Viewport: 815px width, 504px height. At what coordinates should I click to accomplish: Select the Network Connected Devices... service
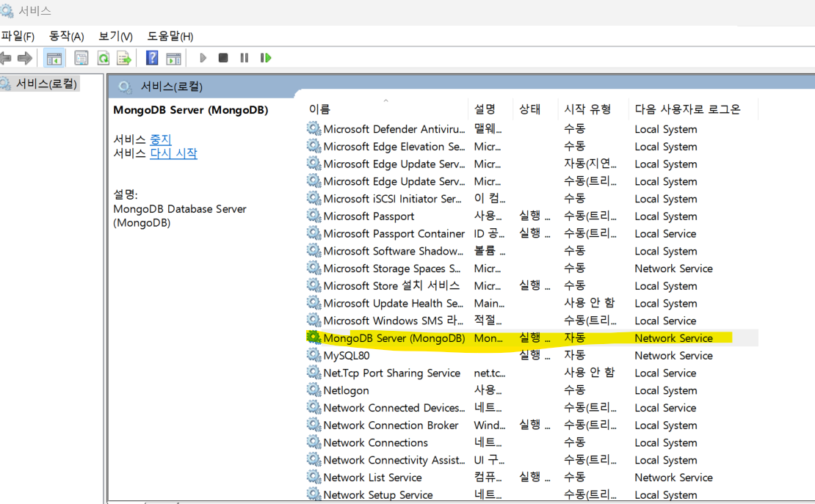(394, 408)
